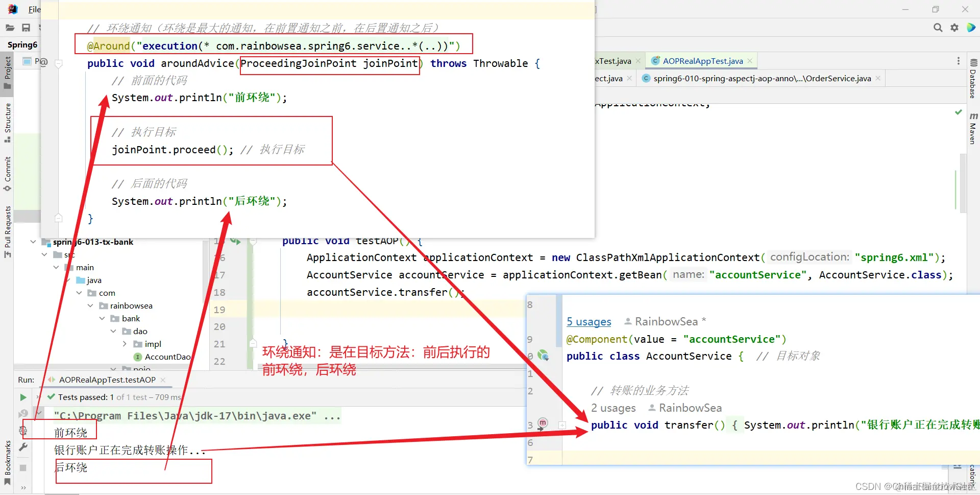Click Bookmarks ribbon icon

click(7, 482)
